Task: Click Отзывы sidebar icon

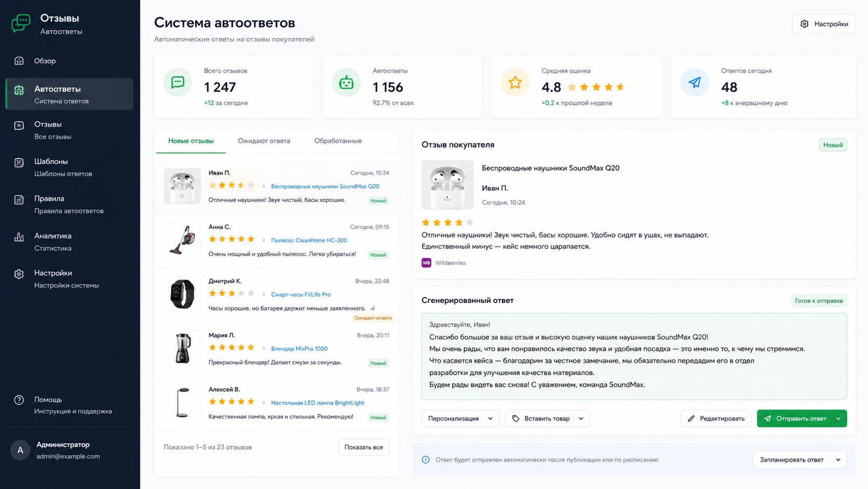Action: point(19,125)
